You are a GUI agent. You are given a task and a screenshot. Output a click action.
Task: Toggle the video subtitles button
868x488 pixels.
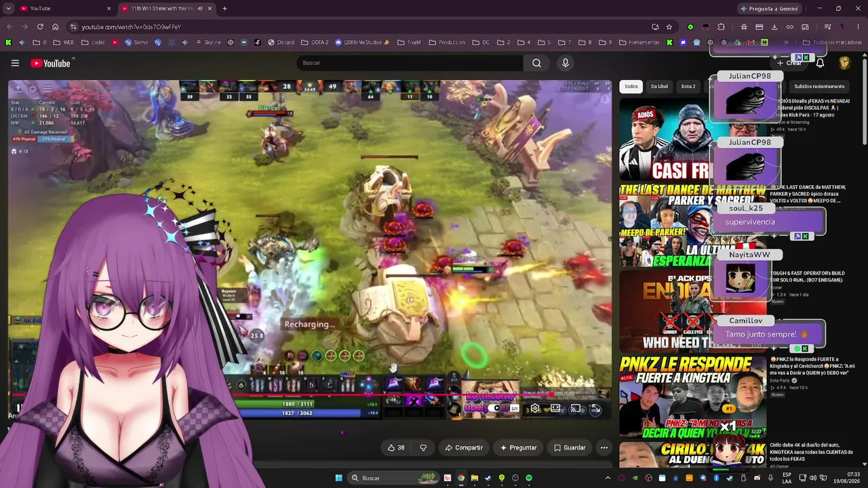515,409
